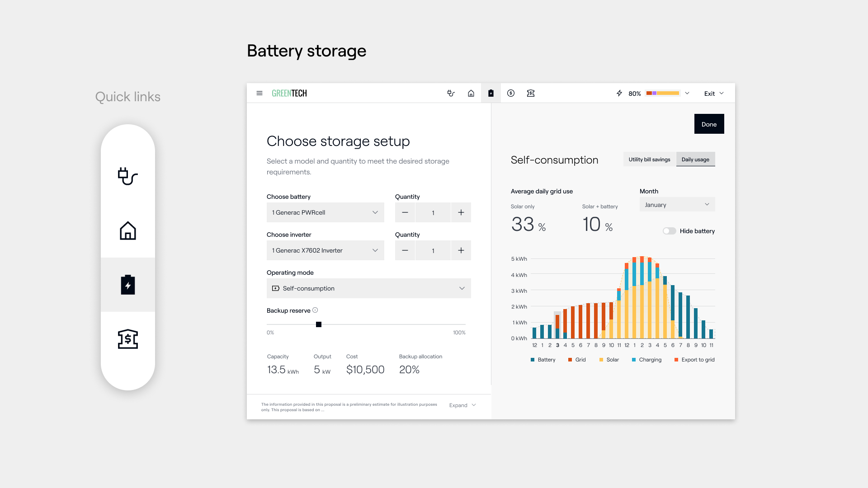
Task: Open the Exit menu
Action: coord(714,94)
